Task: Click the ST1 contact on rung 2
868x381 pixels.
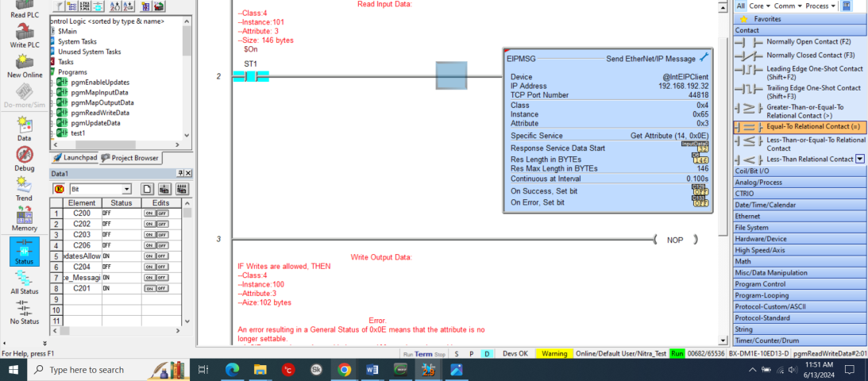Action: pos(251,76)
